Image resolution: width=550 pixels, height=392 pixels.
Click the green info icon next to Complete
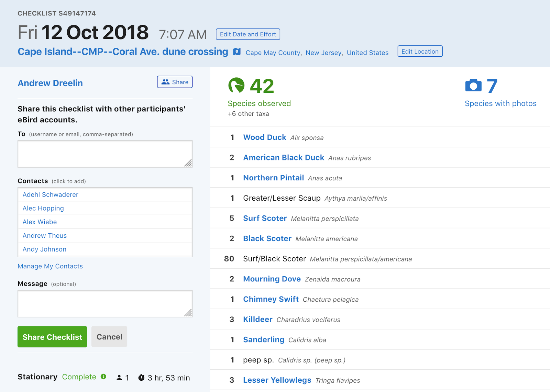(x=103, y=377)
